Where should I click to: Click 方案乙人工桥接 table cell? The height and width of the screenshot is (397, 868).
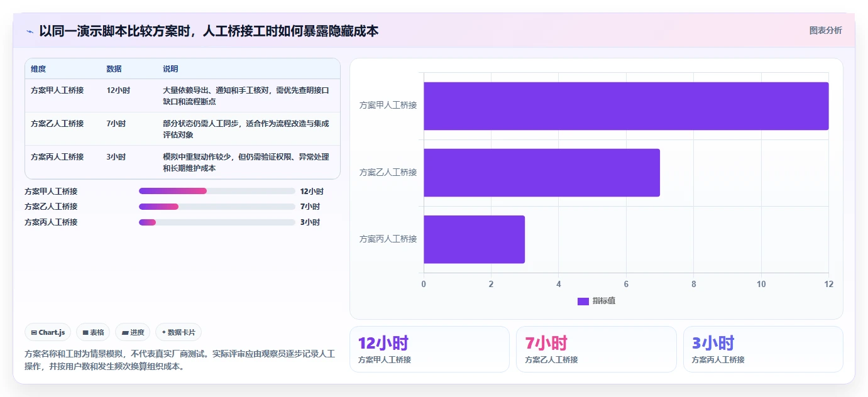click(57, 124)
